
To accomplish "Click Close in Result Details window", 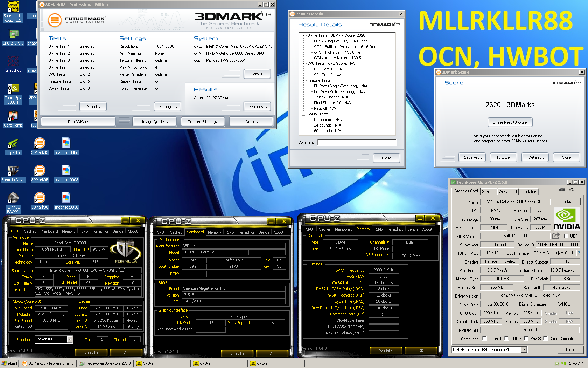I will point(386,158).
